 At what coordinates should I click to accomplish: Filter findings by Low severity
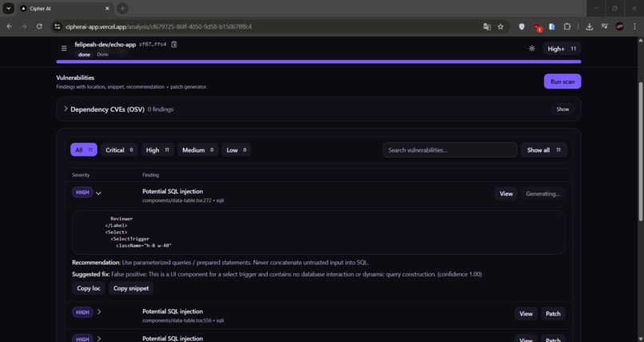237,150
